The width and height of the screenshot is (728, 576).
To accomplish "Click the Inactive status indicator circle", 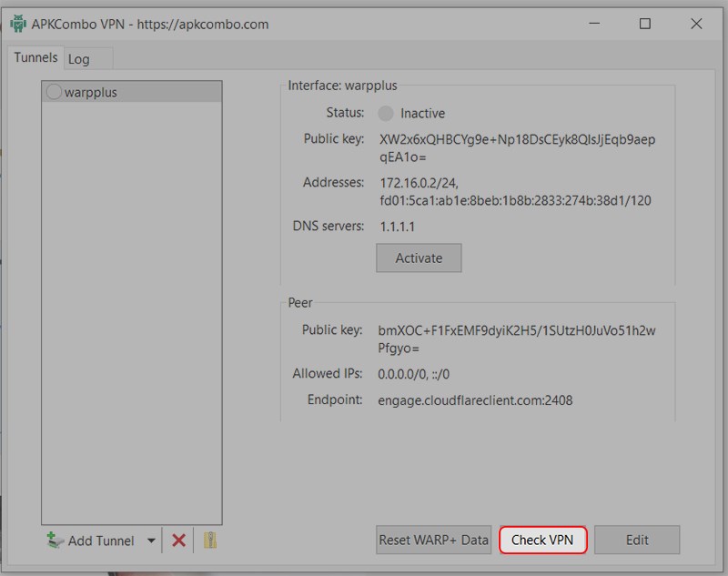I will coord(386,114).
